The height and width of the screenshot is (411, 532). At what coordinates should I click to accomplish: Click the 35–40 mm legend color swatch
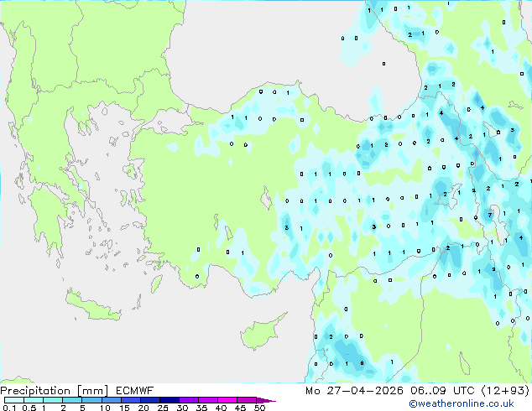tap(208, 400)
